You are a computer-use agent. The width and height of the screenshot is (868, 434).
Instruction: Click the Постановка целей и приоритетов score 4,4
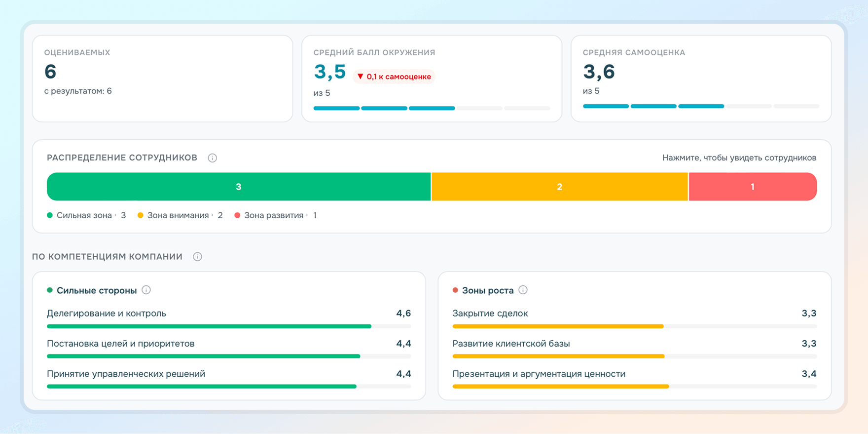(x=403, y=344)
